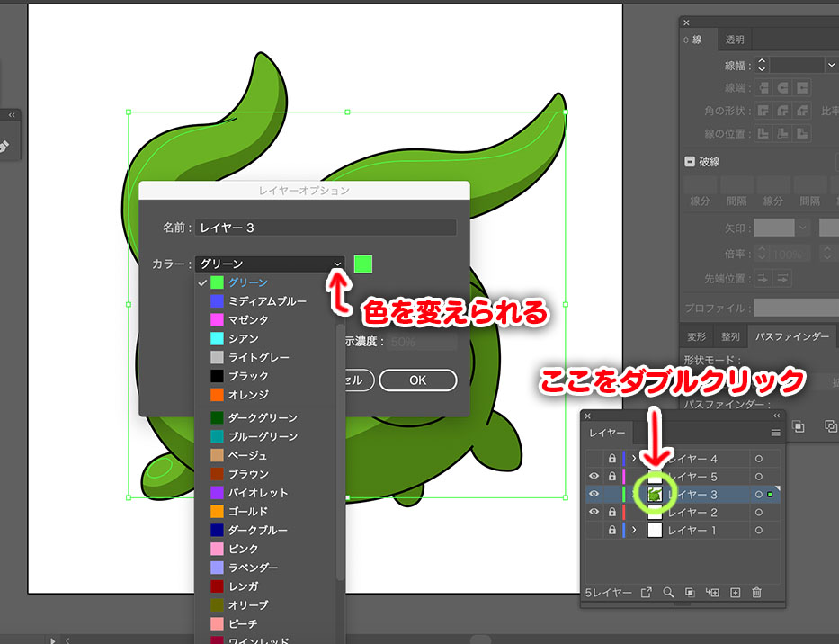Click the 線幅 stepper arrows
Viewport: 839px width, 644px height.
pos(762,66)
